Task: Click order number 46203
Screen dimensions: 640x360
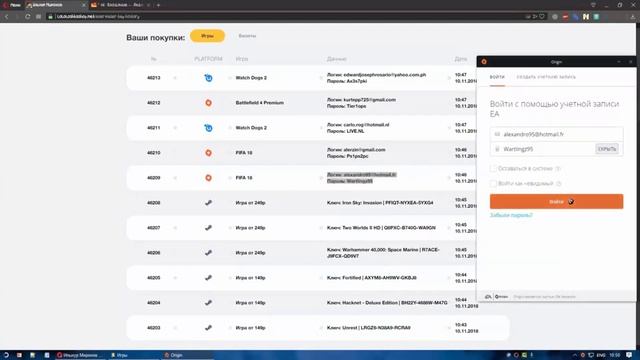Action: [153, 328]
